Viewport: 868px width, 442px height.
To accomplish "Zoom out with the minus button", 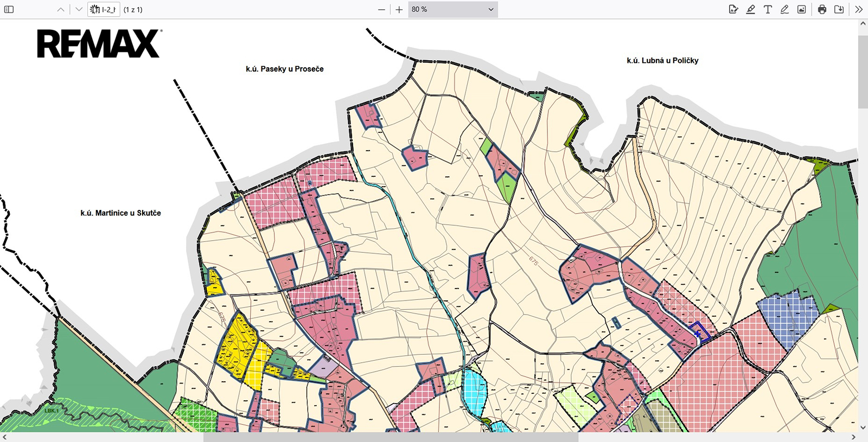I will (x=381, y=9).
